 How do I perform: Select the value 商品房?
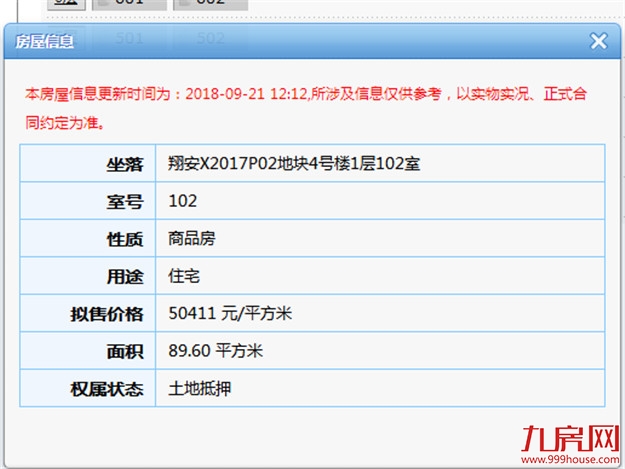192,238
